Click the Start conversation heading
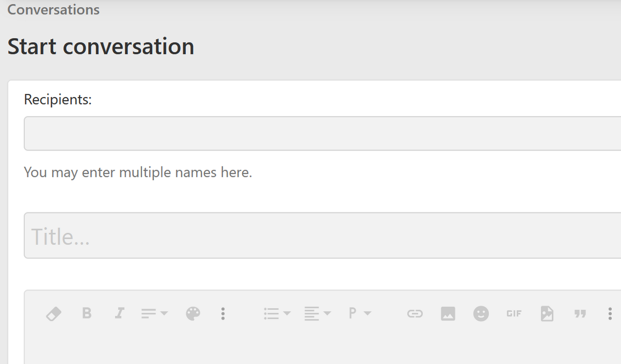 [x=100, y=47]
